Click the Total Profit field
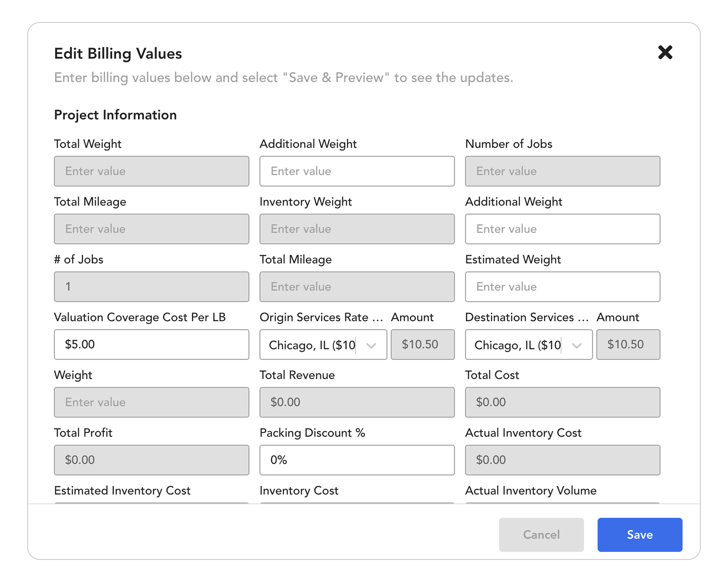Screen dimensions: 728x582 [x=151, y=460]
